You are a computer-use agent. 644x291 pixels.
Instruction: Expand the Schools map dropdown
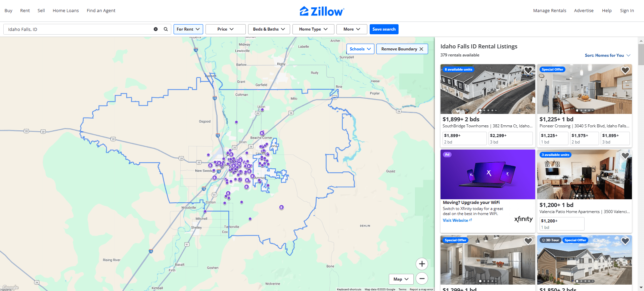click(x=360, y=49)
